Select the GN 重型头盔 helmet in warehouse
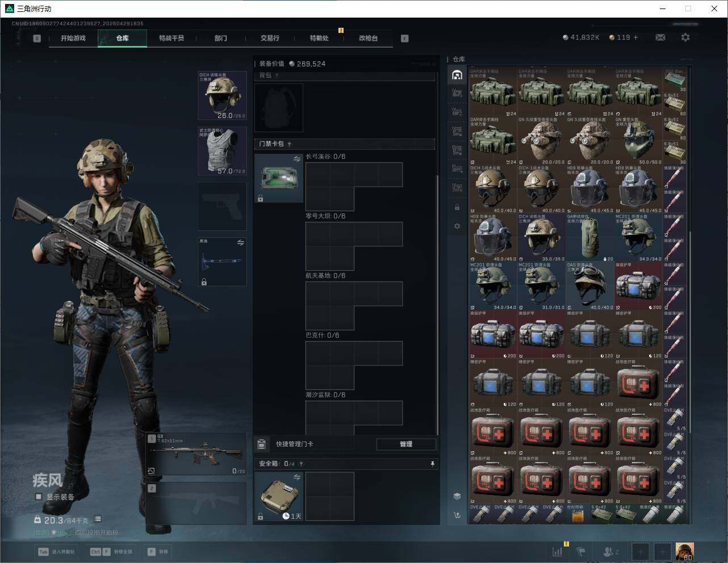 pos(638,141)
